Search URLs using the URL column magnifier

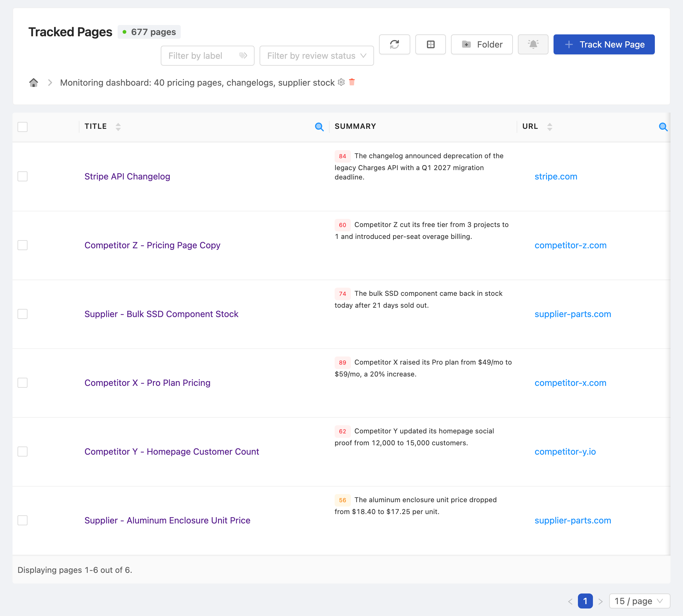[663, 127]
